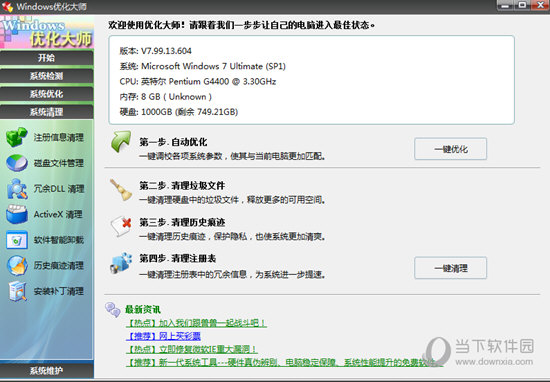Click the 第一步 自动优化 heading
The width and height of the screenshot is (550, 382).
[173, 142]
